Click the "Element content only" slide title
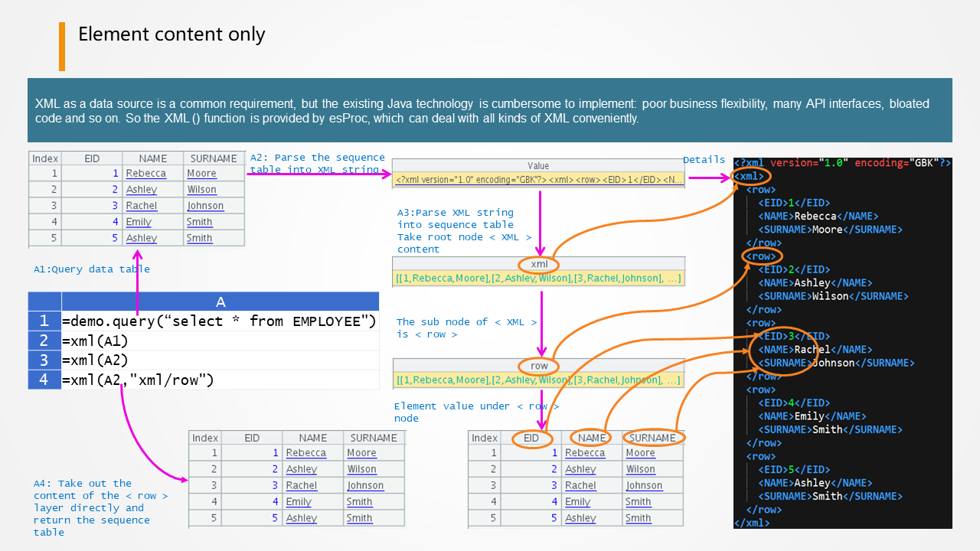 click(171, 34)
